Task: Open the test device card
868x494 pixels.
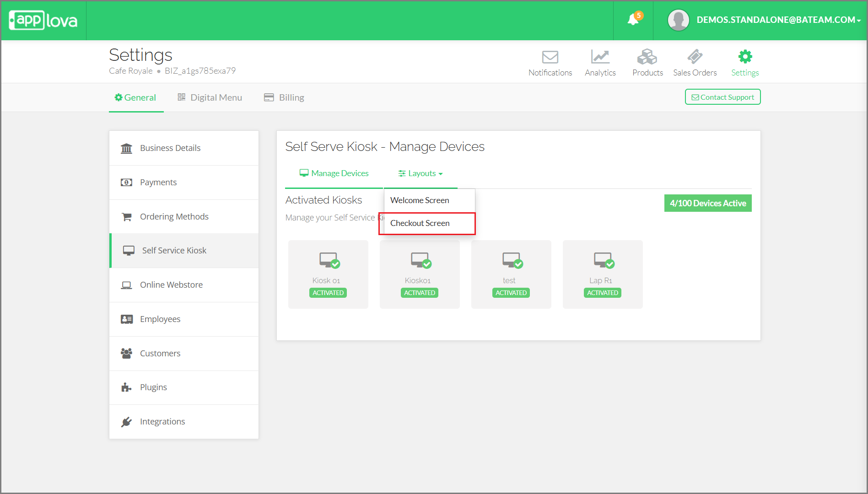Action: click(x=511, y=274)
